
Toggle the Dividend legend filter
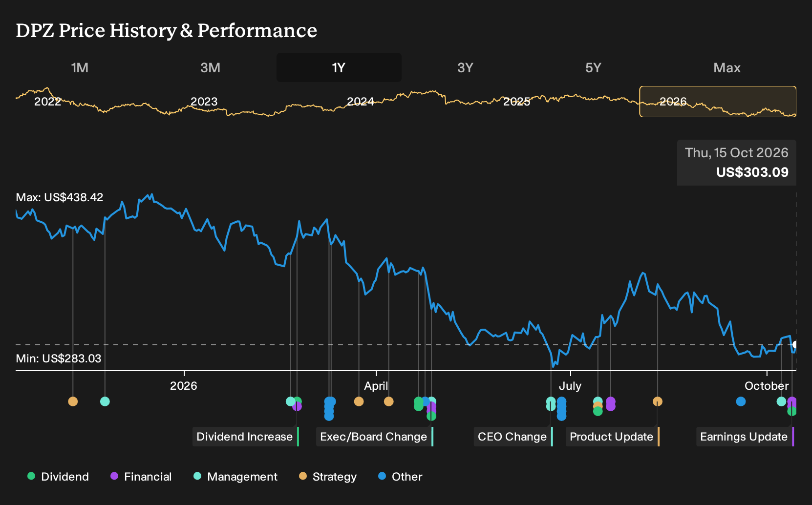click(x=58, y=477)
